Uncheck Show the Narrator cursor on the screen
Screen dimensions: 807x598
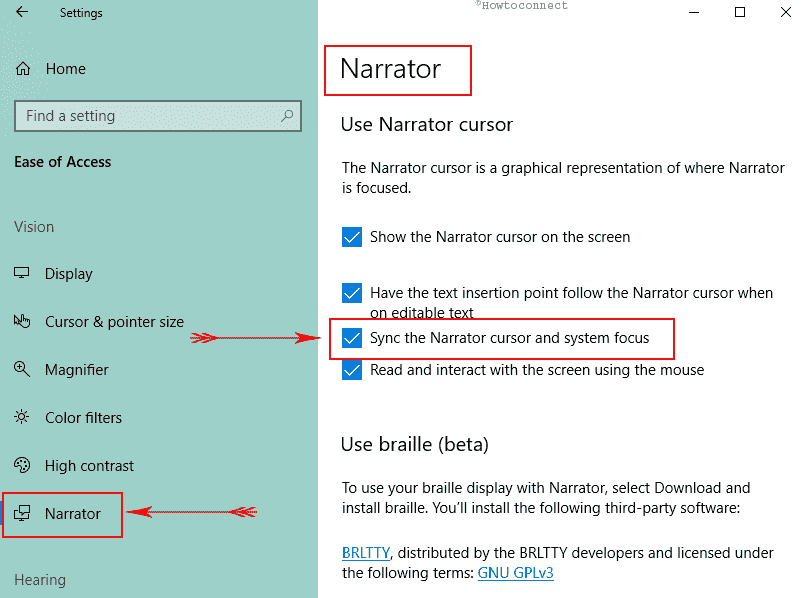352,237
